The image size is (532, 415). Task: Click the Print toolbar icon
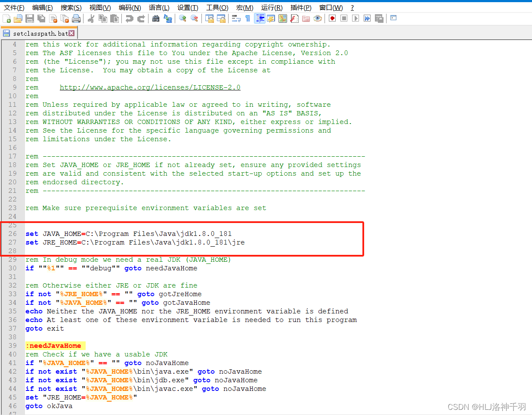point(77,19)
